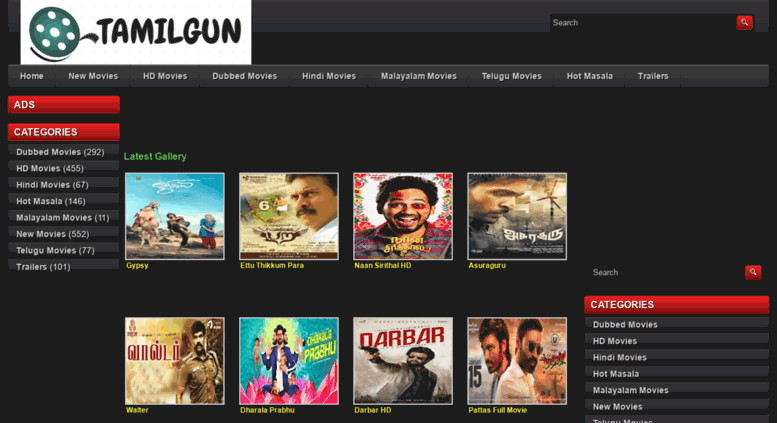
Task: Select Hot Masala (146) in left categories
Action: click(x=63, y=201)
